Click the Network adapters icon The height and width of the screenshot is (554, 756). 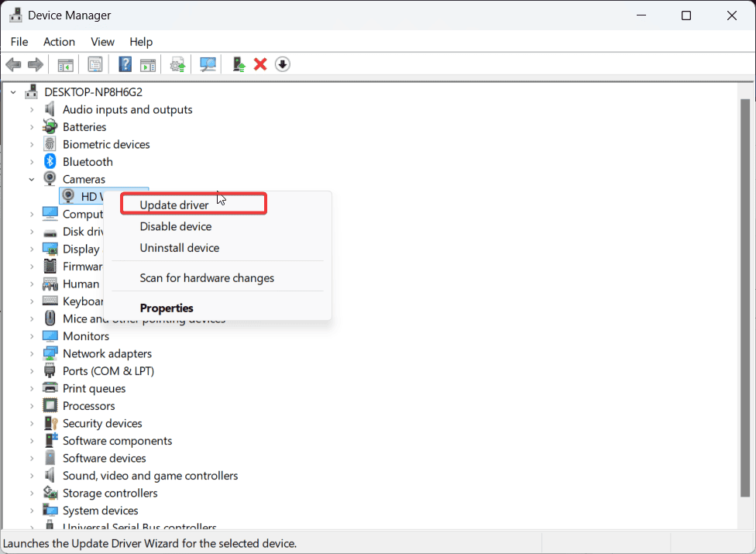(x=50, y=353)
